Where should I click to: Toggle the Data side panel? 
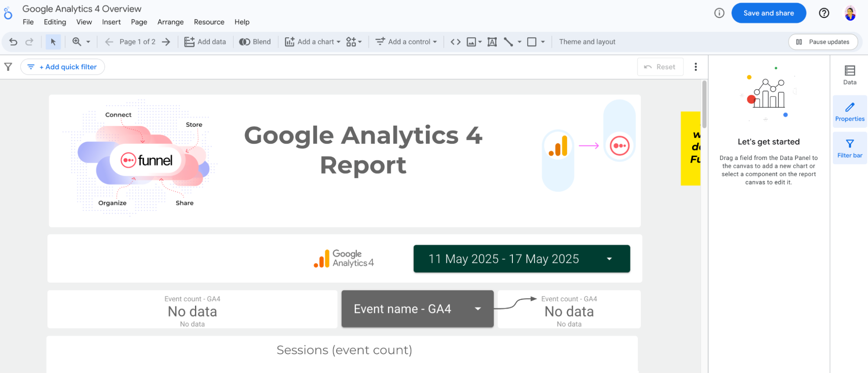(x=849, y=75)
